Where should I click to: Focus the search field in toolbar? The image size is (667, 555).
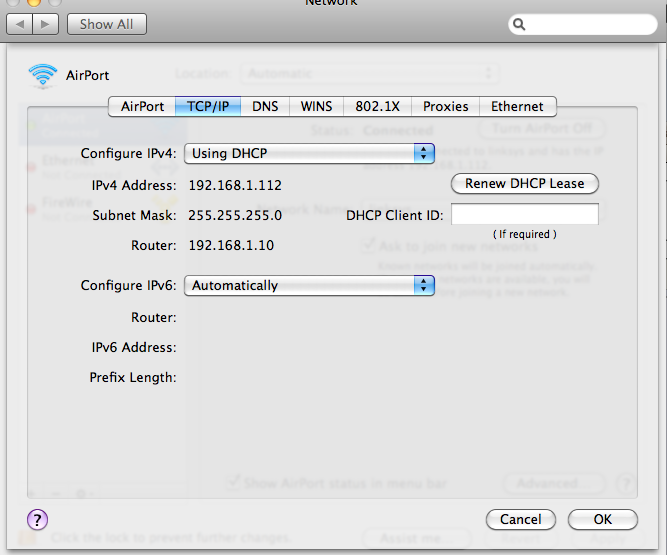click(583, 24)
